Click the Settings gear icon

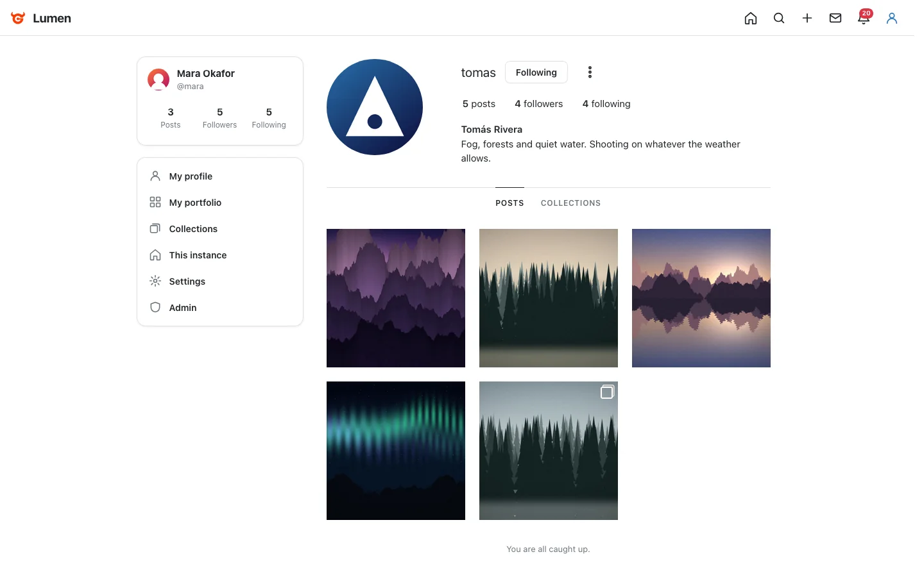155,281
